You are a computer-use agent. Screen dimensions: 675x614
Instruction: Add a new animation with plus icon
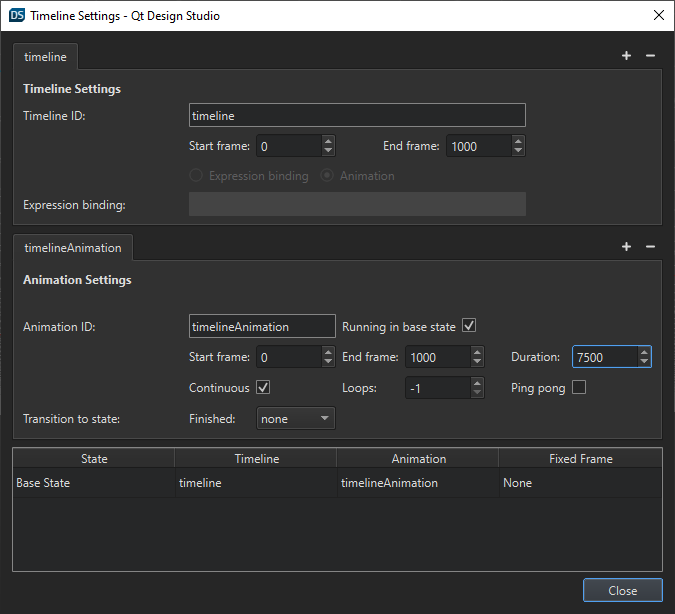click(626, 247)
